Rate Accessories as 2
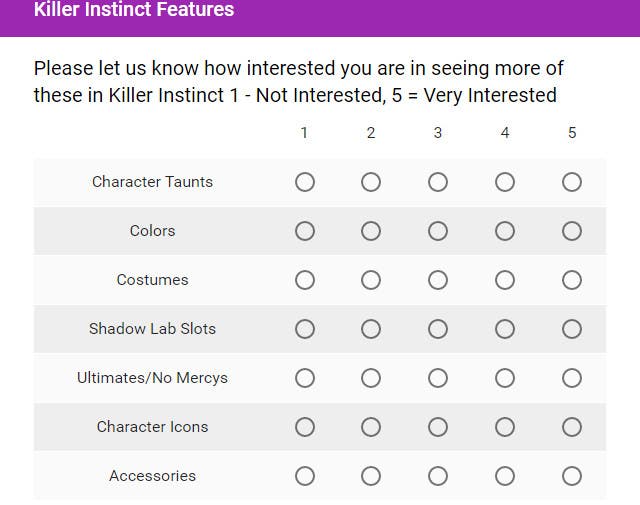 (x=371, y=476)
